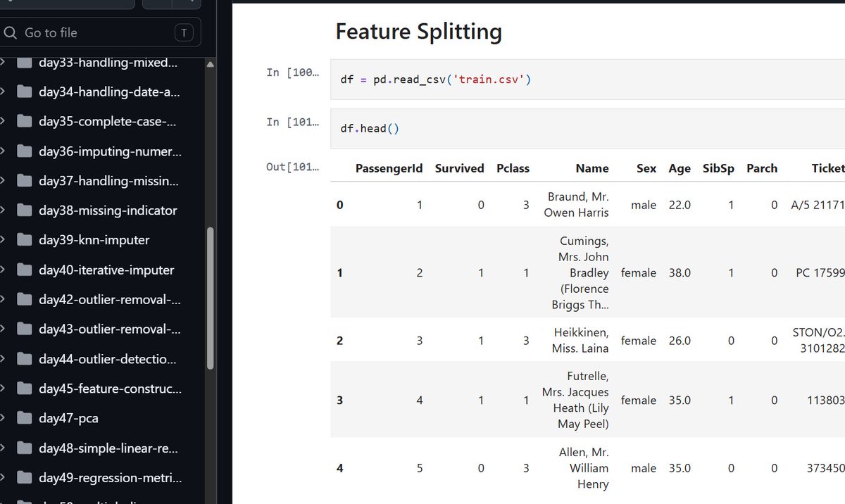Expand the day40-iterative-imputer folder chevron
Viewport: 845px width, 504px height.
click(x=3, y=270)
